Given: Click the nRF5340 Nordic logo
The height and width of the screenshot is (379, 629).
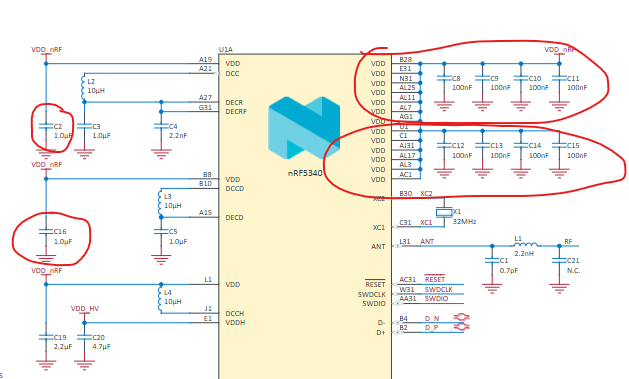Looking at the screenshot, I should click(x=304, y=128).
